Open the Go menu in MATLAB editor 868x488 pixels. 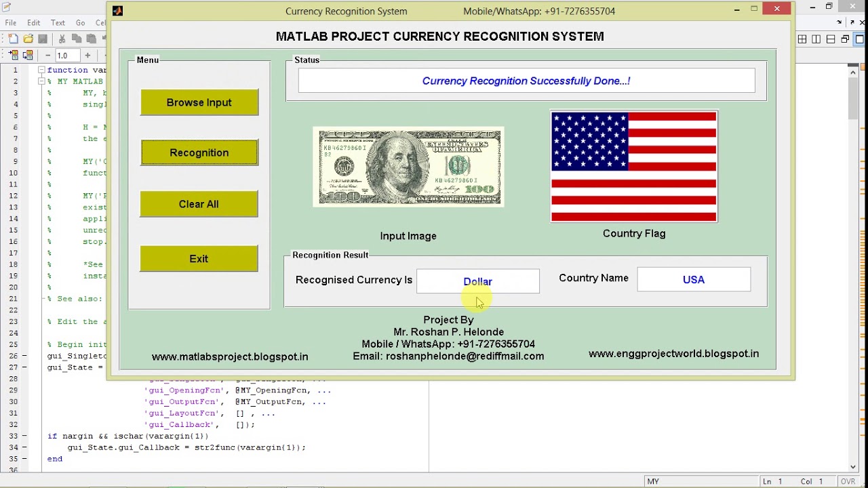pos(81,22)
